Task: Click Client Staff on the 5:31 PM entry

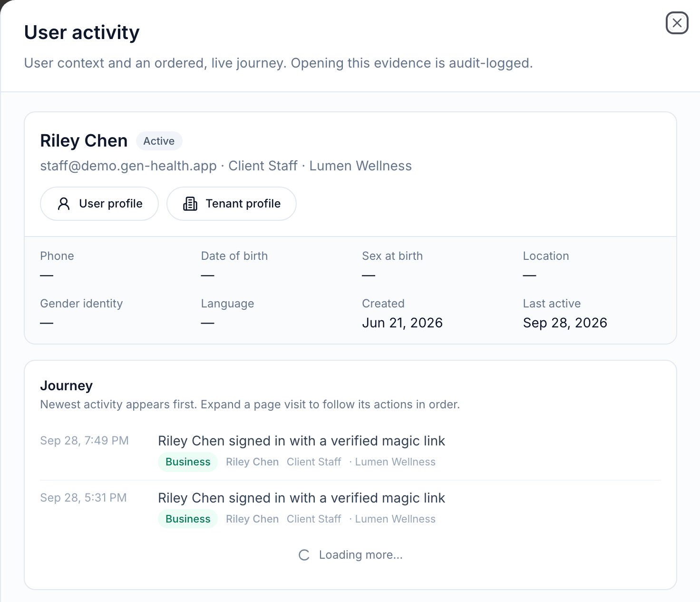Action: point(314,519)
